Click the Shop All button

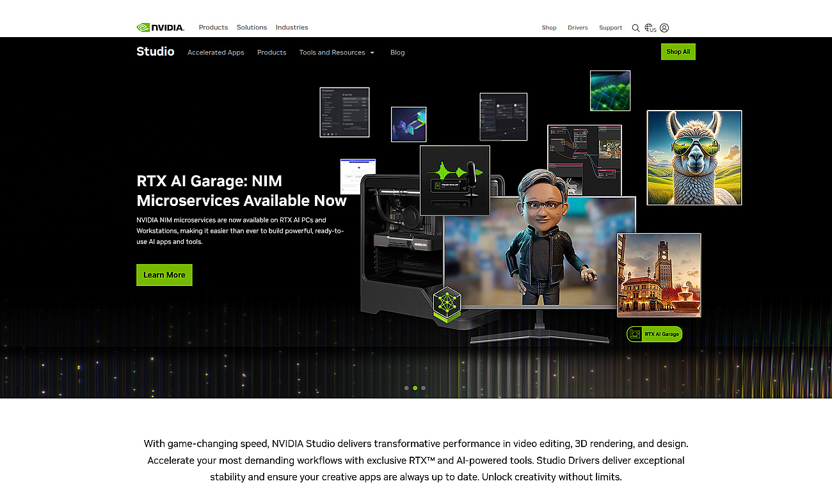click(678, 52)
